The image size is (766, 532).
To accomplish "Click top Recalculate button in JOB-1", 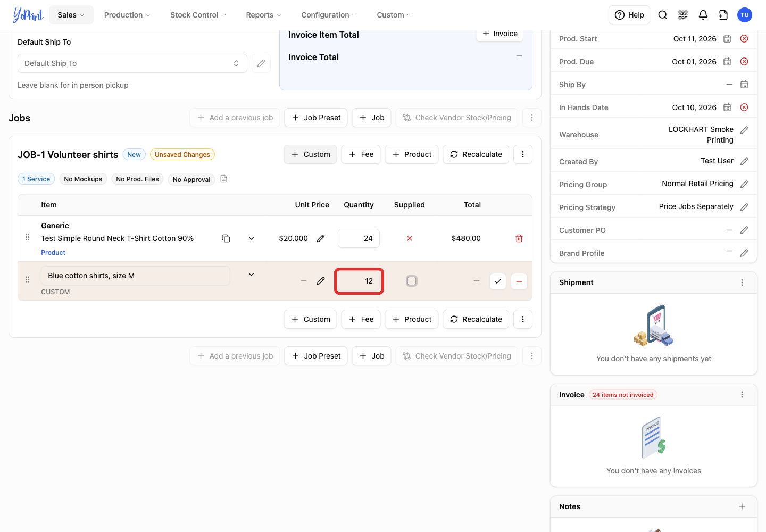I will [x=476, y=154].
